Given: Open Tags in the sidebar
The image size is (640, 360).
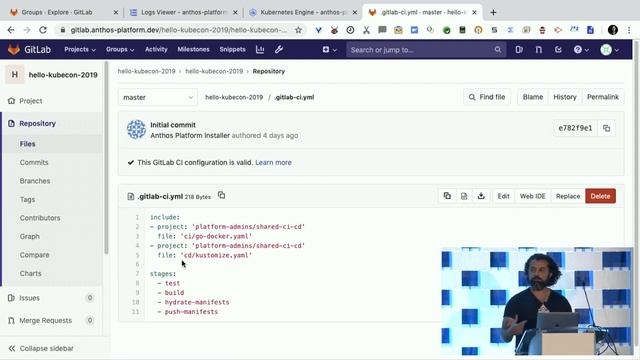Looking at the screenshot, I should click(27, 199).
